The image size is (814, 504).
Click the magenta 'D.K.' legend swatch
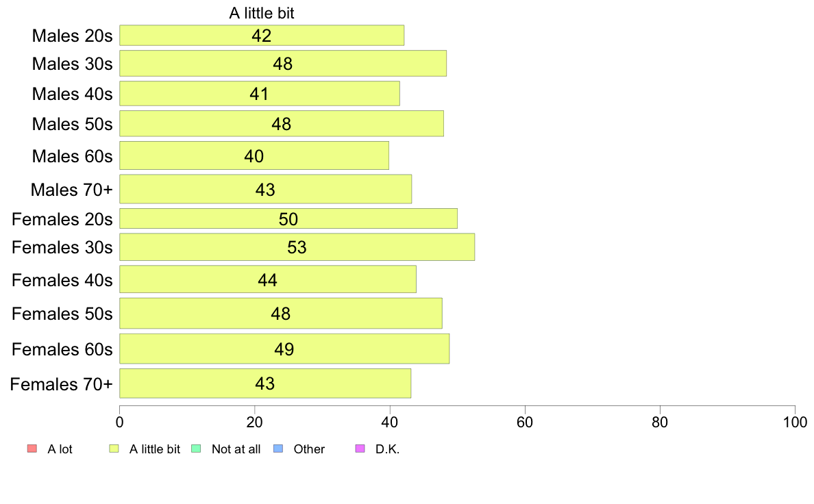click(360, 449)
